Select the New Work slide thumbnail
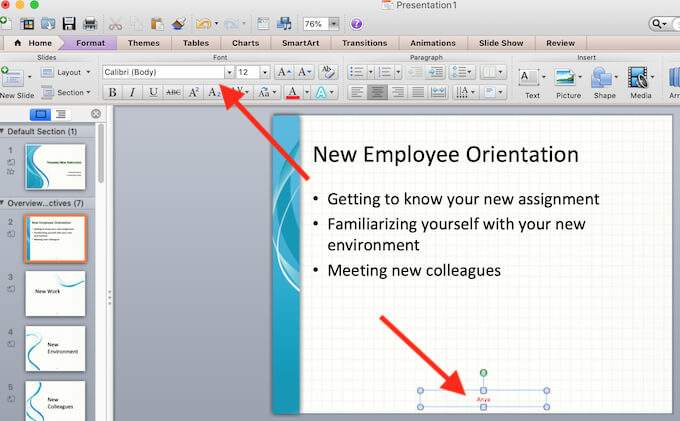 coord(56,294)
